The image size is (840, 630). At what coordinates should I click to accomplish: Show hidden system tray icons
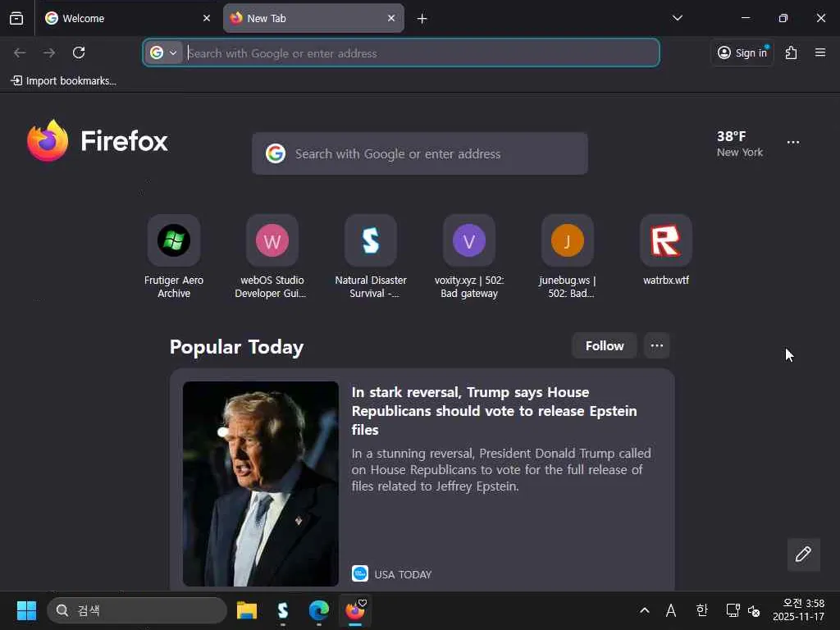point(645,610)
